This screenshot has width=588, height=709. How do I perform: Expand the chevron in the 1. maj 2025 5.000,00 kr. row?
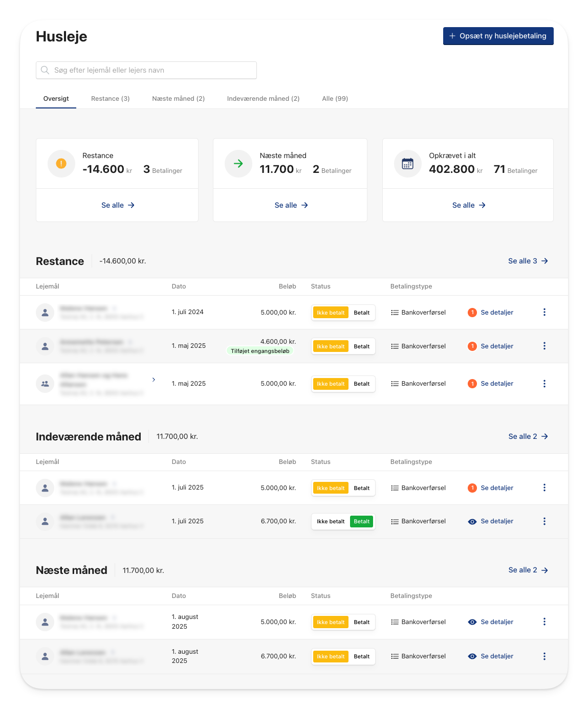[x=154, y=380]
